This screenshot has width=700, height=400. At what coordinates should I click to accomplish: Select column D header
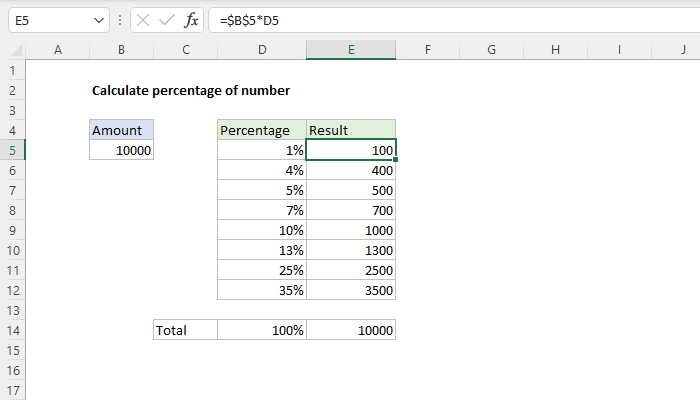coord(261,50)
